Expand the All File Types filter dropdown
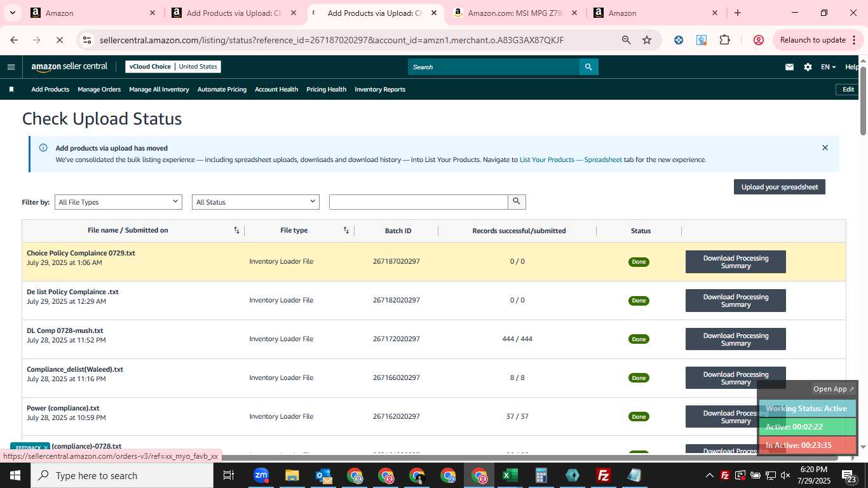 [x=118, y=202]
